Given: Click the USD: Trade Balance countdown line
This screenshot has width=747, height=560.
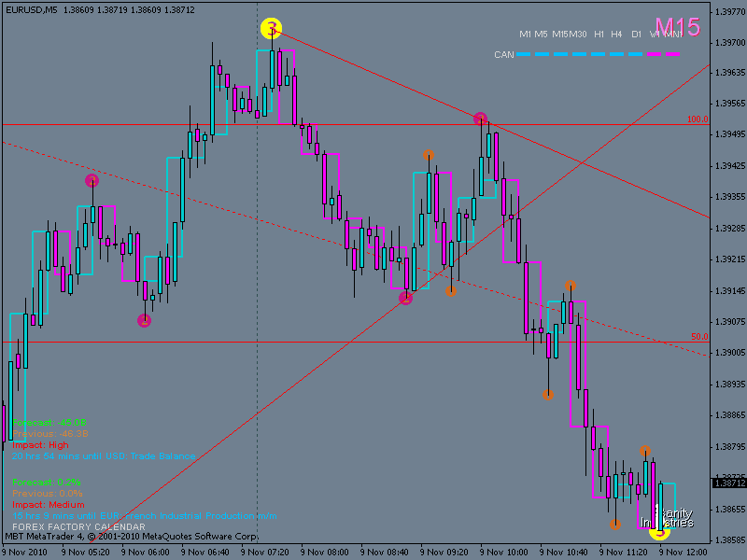Looking at the screenshot, I should point(104,456).
